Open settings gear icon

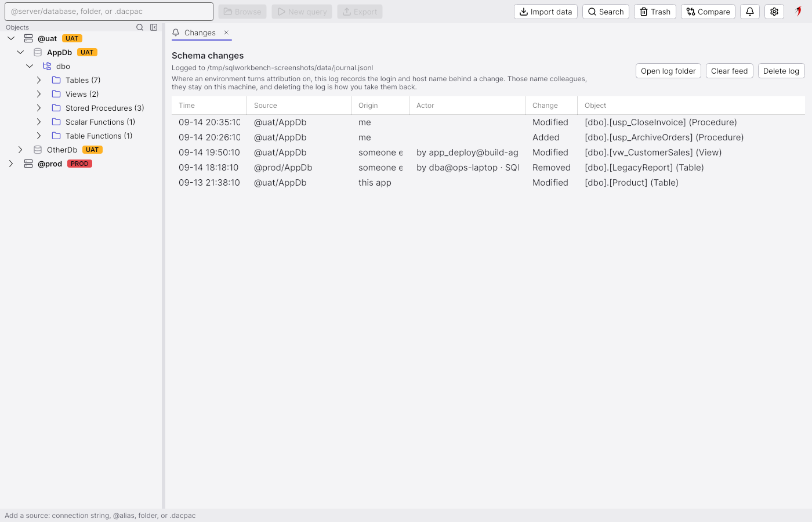(x=774, y=12)
